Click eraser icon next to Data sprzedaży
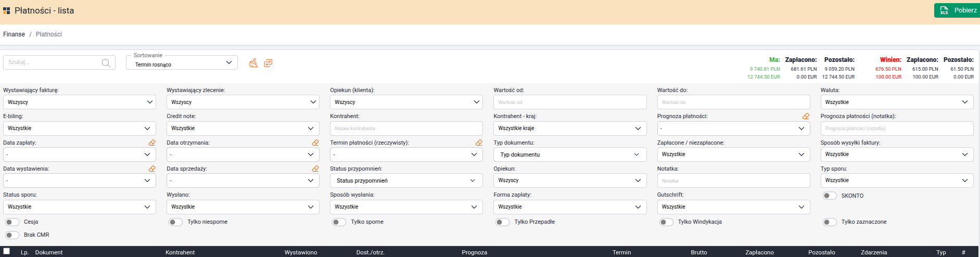The width and height of the screenshot is (980, 257). [x=315, y=169]
